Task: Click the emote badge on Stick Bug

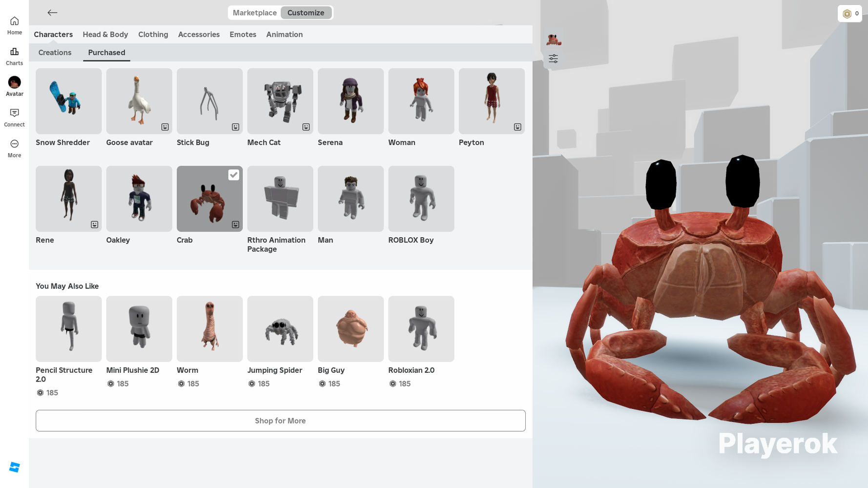Action: (235, 127)
